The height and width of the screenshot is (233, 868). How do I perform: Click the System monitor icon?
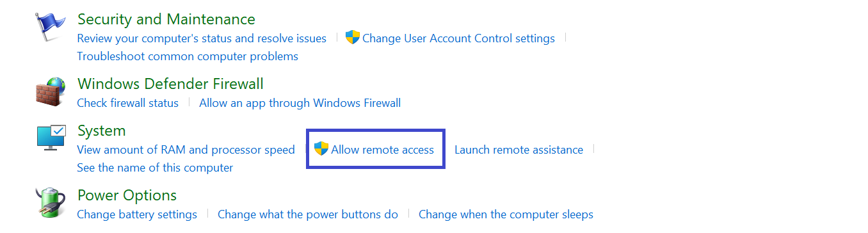coord(51,138)
